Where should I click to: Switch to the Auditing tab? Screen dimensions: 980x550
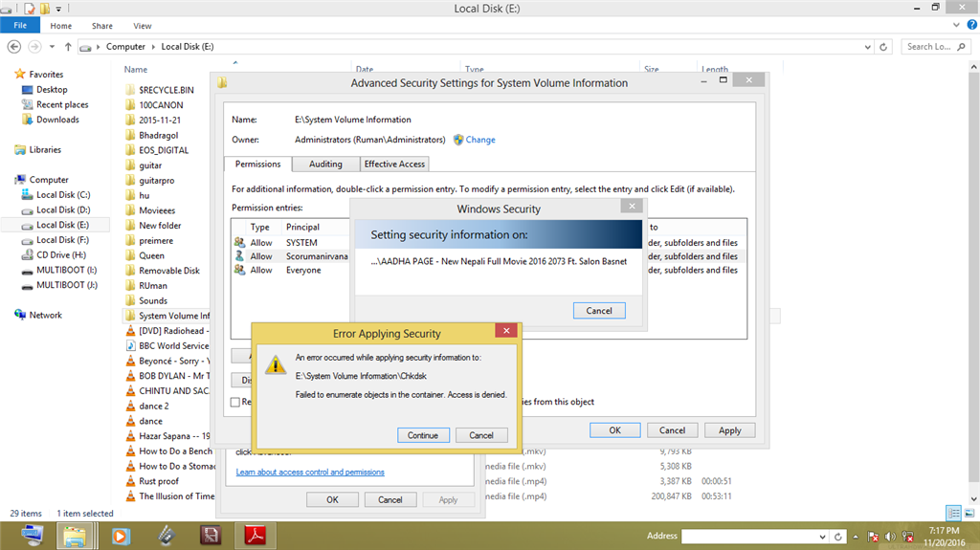coord(325,165)
